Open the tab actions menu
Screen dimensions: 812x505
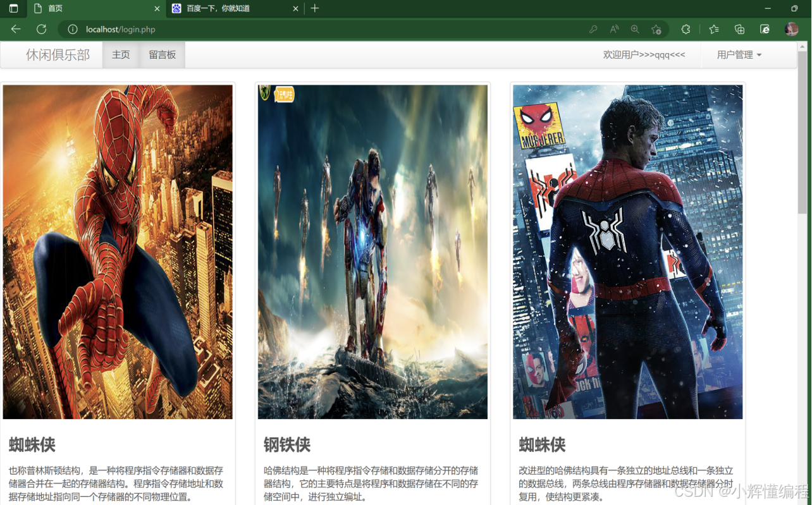coord(13,8)
